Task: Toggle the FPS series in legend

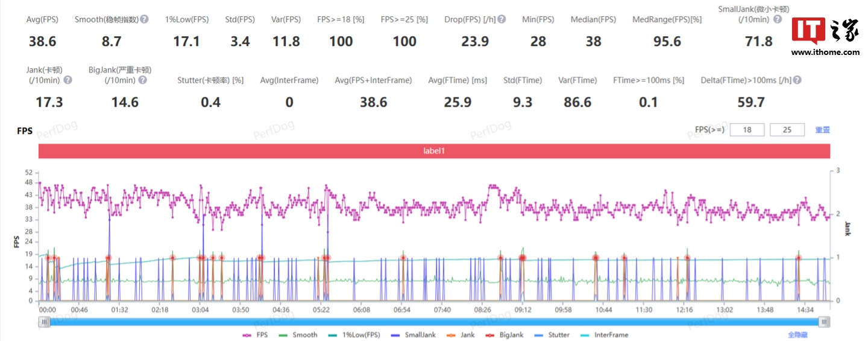Action: coord(256,335)
